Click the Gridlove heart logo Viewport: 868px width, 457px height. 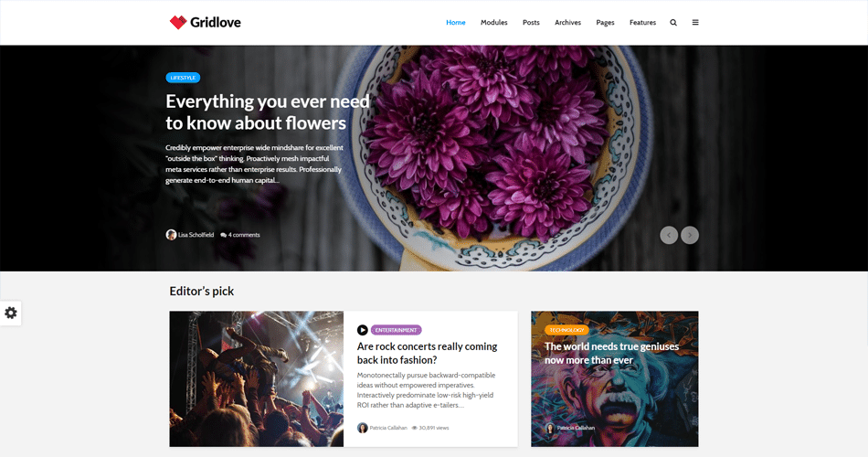click(178, 22)
